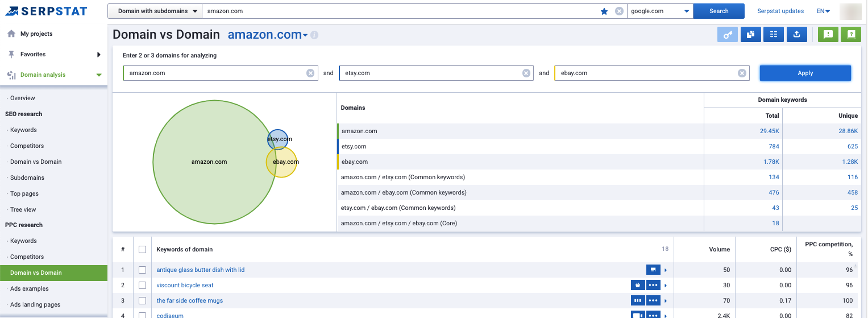Click the Apply button
This screenshot has width=868, height=318.
805,73
